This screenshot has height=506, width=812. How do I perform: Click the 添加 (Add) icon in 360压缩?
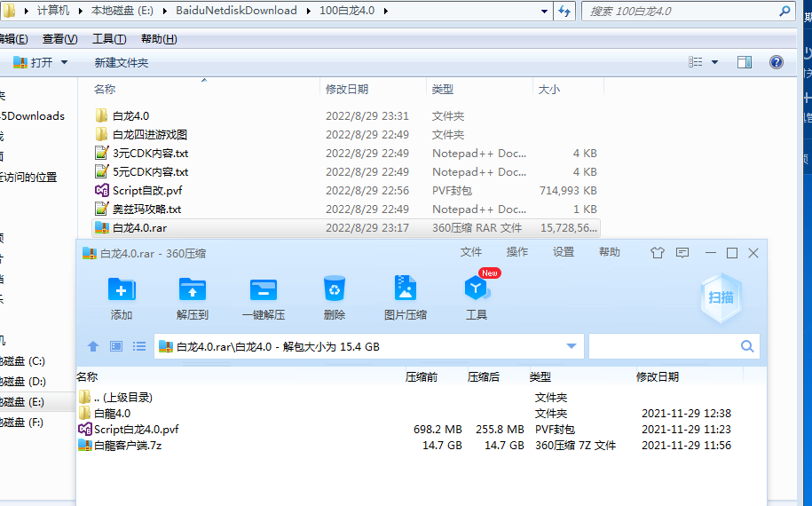coord(122,289)
